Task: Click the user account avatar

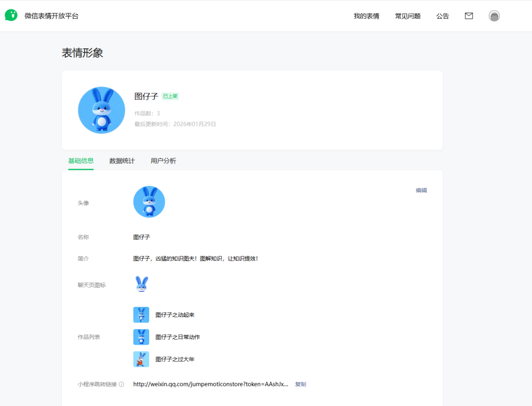Action: point(494,16)
